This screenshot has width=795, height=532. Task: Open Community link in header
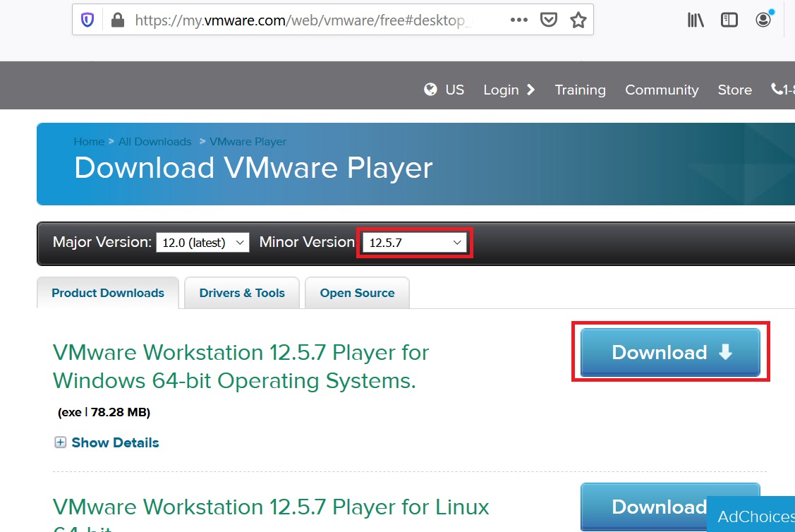tap(662, 90)
